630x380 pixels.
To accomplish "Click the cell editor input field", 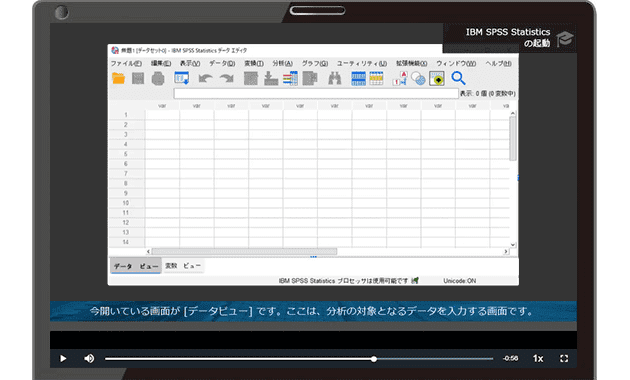I will 316,94.
